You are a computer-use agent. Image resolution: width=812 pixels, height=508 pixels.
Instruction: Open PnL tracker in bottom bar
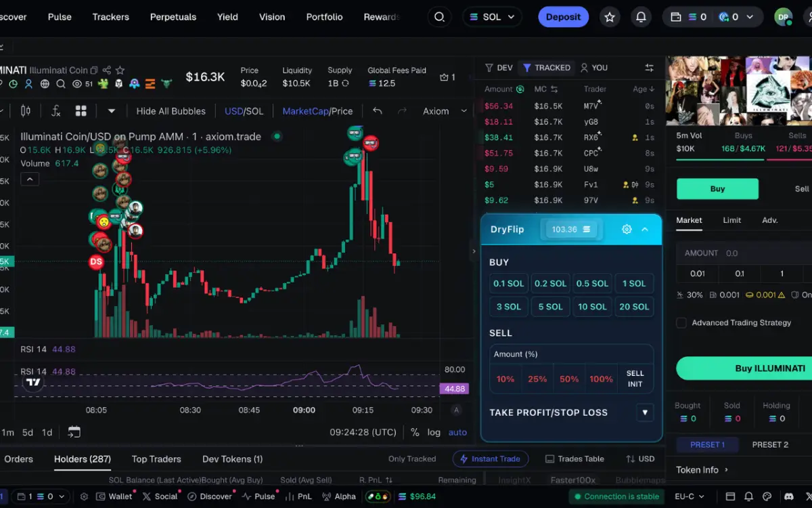pyautogui.click(x=298, y=496)
